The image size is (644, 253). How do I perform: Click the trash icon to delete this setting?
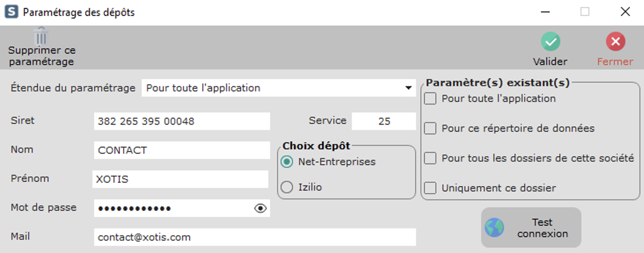(x=41, y=36)
